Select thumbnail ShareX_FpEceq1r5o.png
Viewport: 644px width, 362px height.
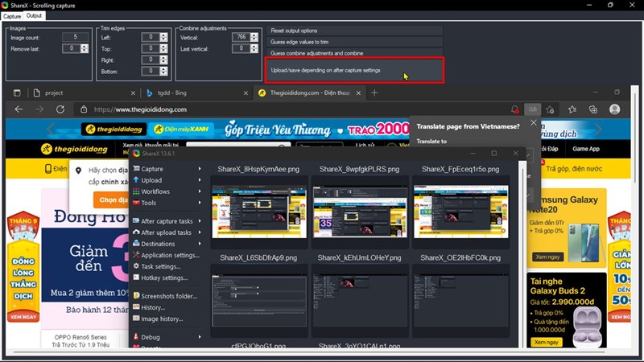click(460, 212)
